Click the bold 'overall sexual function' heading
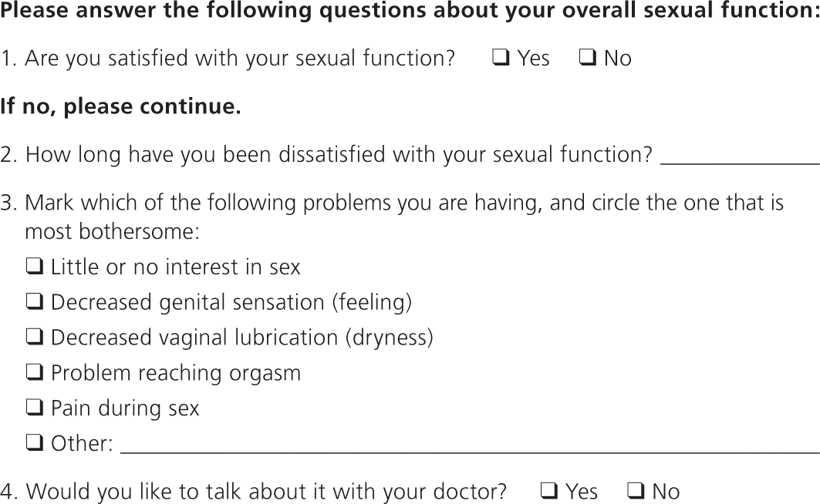Screen dimensions: 820x504 point(410,11)
